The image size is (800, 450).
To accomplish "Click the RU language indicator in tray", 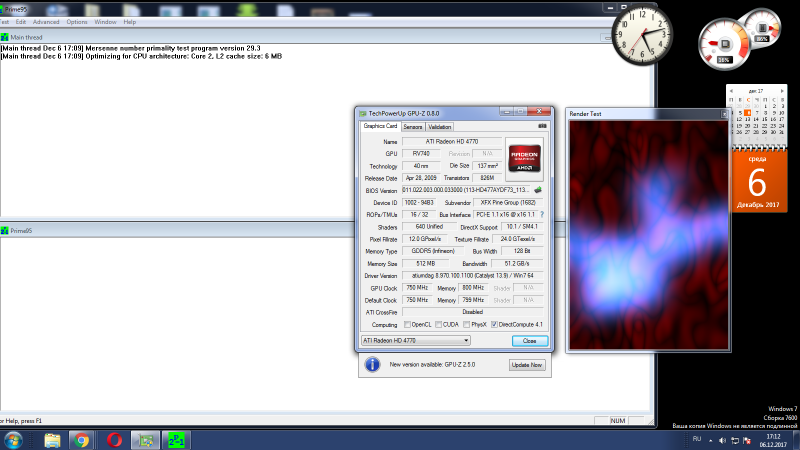I will click(x=696, y=438).
